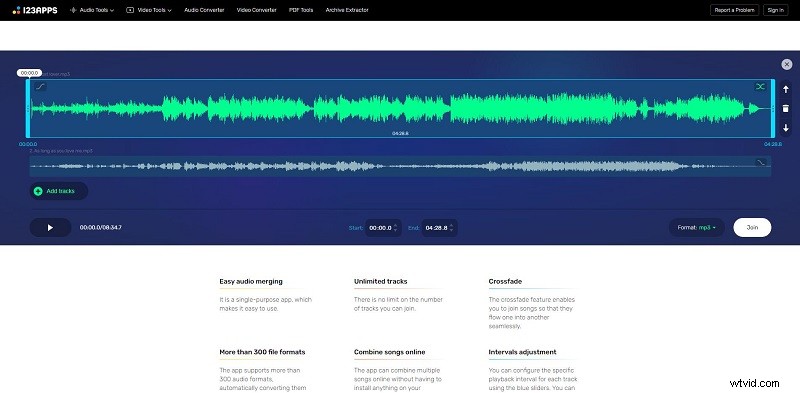The width and height of the screenshot is (800, 393).
Task: Click the 'Unlimited tracks' heading
Action: pyautogui.click(x=381, y=281)
